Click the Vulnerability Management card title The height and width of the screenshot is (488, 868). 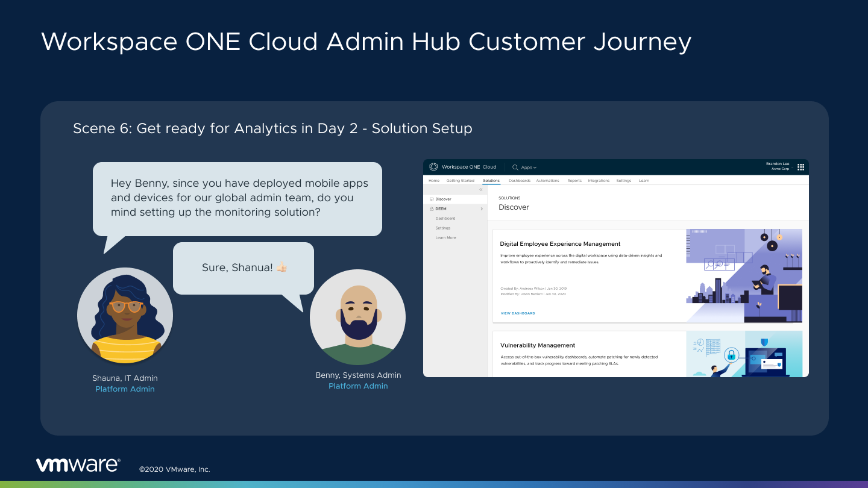click(x=538, y=345)
